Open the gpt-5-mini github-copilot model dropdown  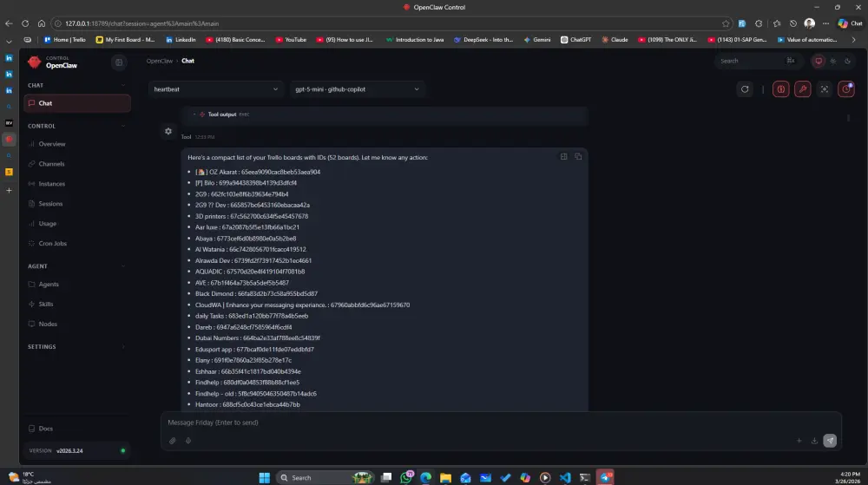pos(357,89)
